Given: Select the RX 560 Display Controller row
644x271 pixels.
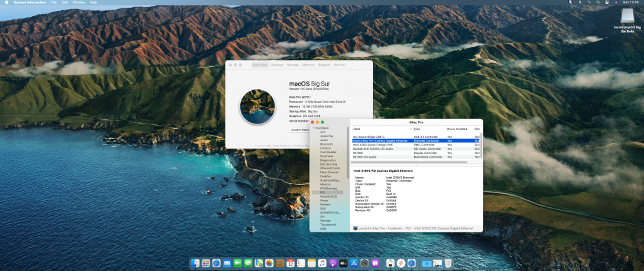Looking at the screenshot, I should click(415, 153).
